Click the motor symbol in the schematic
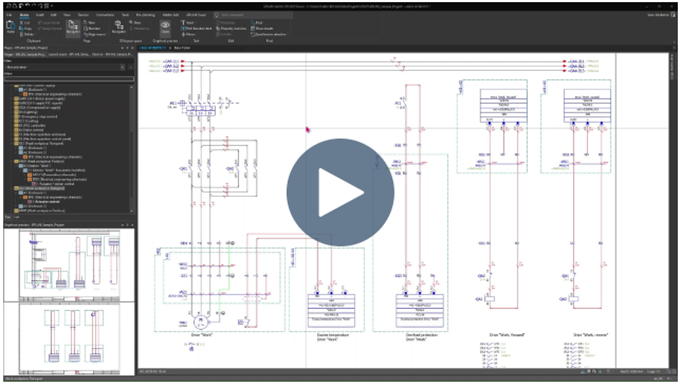Image resolution: width=681 pixels, height=385 pixels. point(200,322)
